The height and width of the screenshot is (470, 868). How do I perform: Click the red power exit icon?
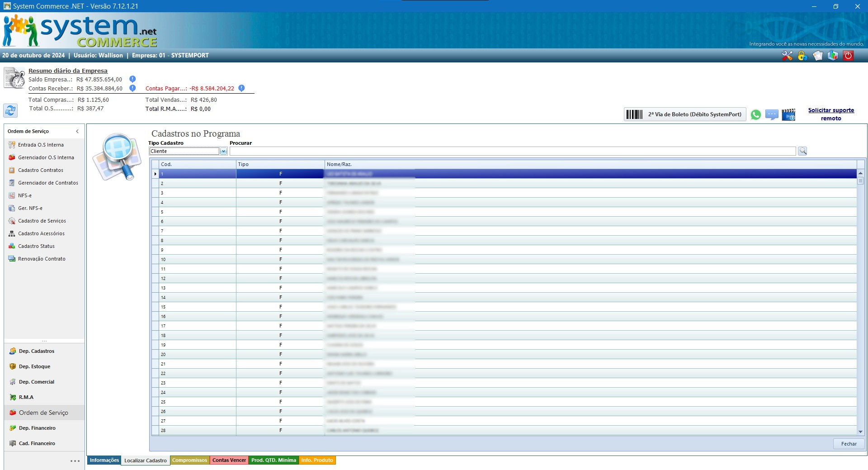[x=849, y=56]
